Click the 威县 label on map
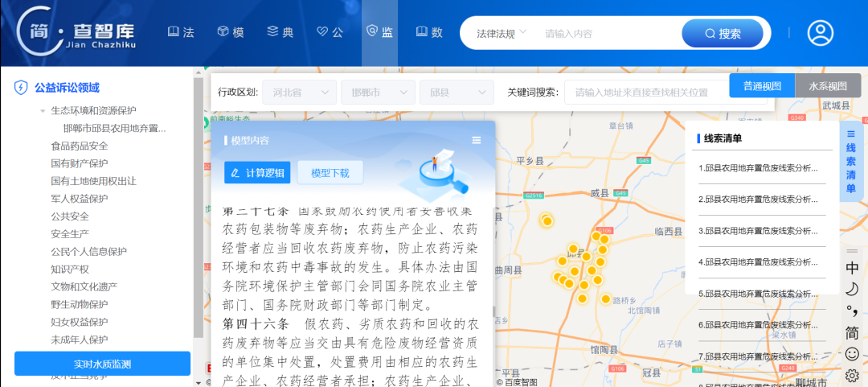Screen dimensions: 868x387 pos(600,193)
